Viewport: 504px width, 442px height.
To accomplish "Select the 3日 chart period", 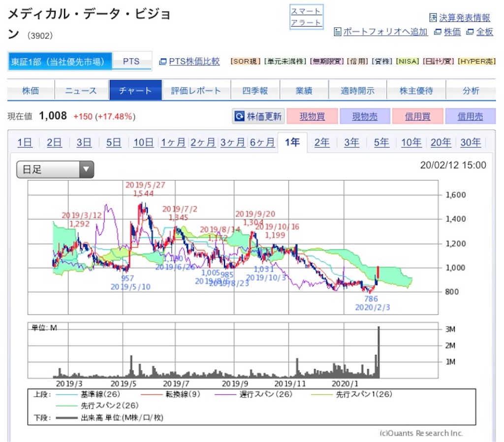I will click(x=84, y=142).
